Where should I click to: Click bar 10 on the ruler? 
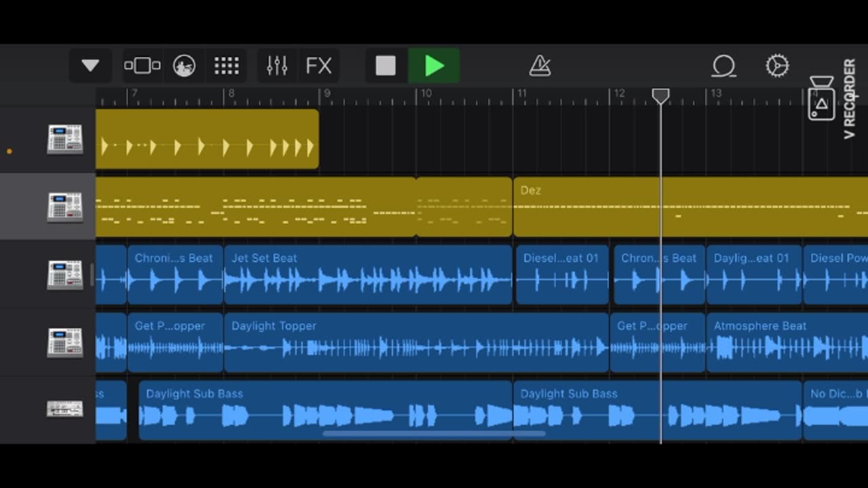click(425, 94)
